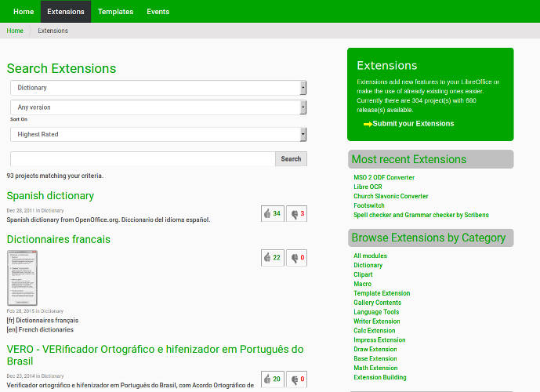Browse the Math Extension category
The image size is (540, 392).
pyautogui.click(x=375, y=368)
